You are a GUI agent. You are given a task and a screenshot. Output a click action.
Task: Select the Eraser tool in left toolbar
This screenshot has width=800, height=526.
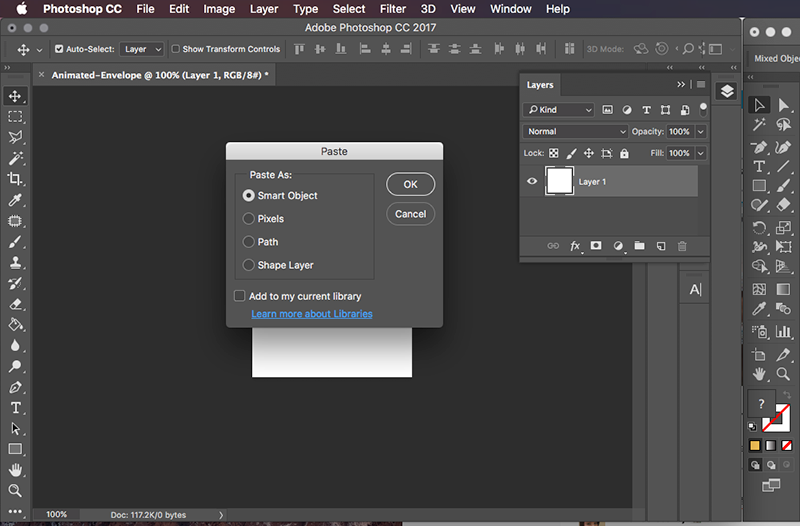(15, 305)
